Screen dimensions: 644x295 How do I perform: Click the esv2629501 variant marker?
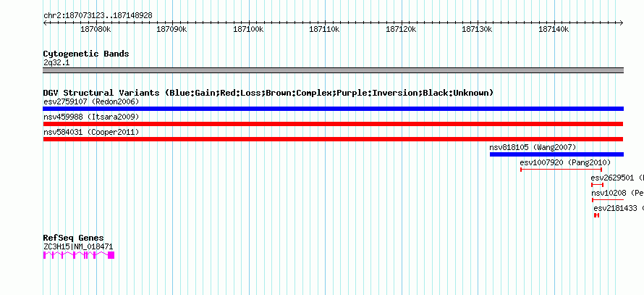coord(597,185)
